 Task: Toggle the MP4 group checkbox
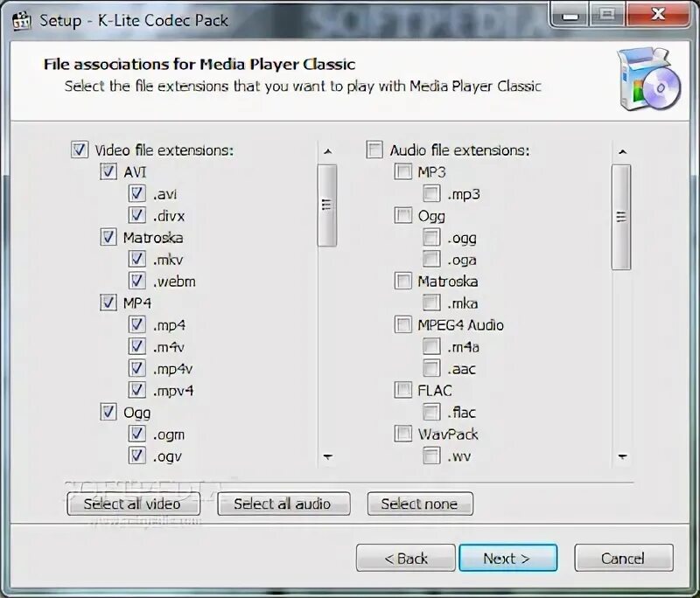[x=108, y=302]
